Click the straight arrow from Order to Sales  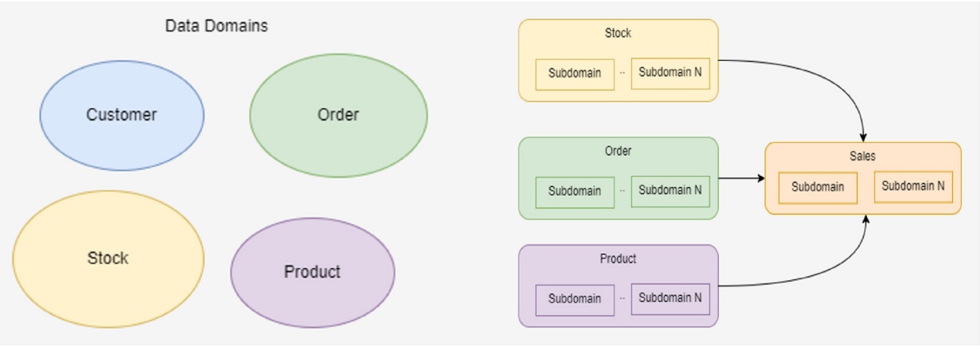(741, 178)
